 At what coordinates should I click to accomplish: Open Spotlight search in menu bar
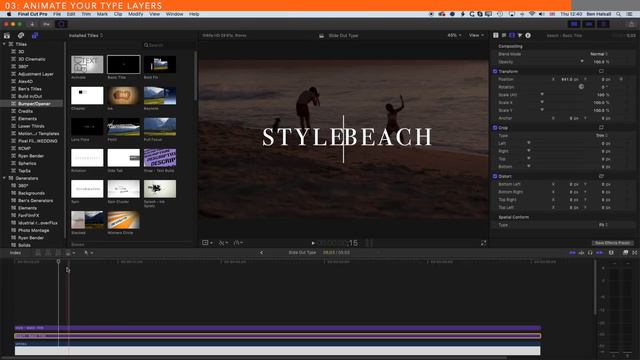click(x=618, y=14)
